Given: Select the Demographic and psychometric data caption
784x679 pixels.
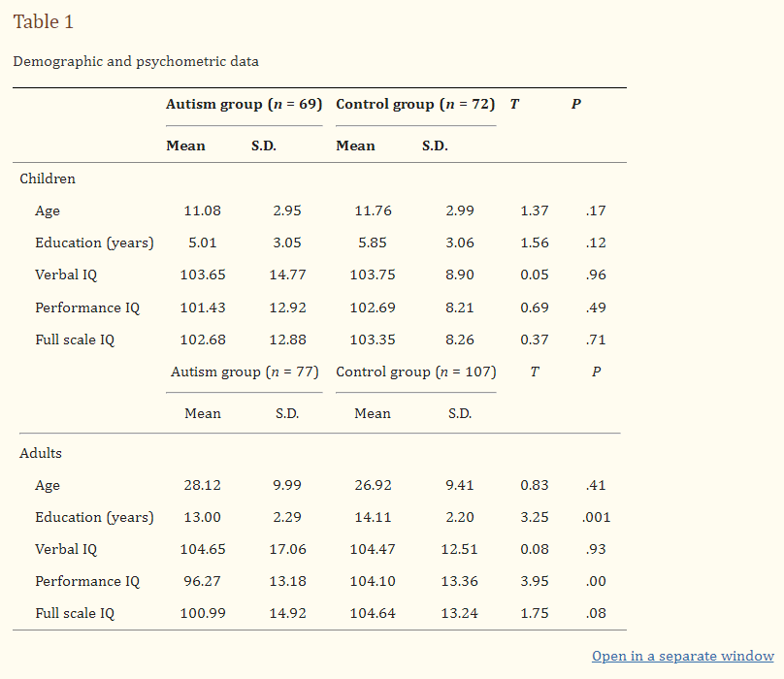Looking at the screenshot, I should (x=136, y=61).
